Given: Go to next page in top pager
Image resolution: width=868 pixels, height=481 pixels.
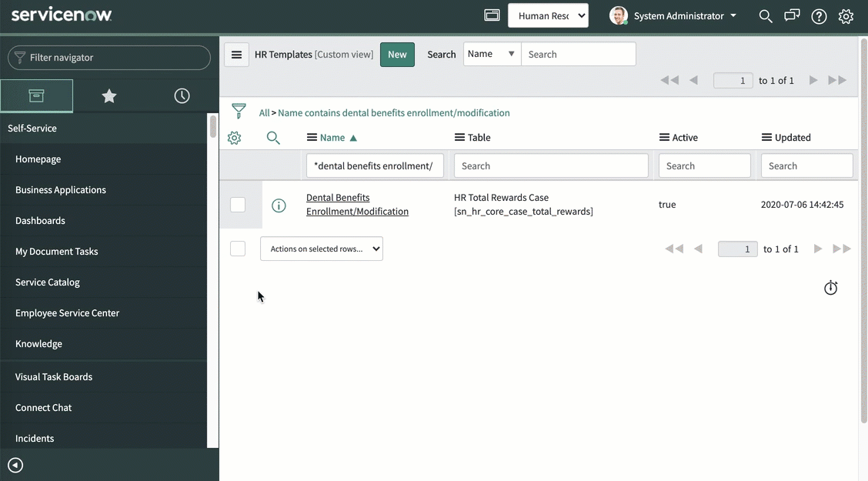Looking at the screenshot, I should coord(813,80).
